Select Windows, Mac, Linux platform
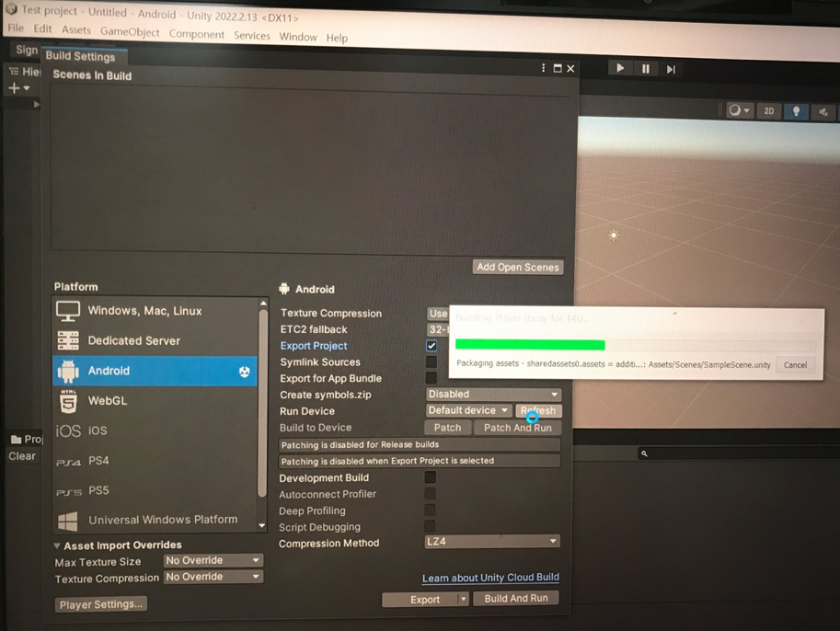The image size is (840, 631). [155, 311]
